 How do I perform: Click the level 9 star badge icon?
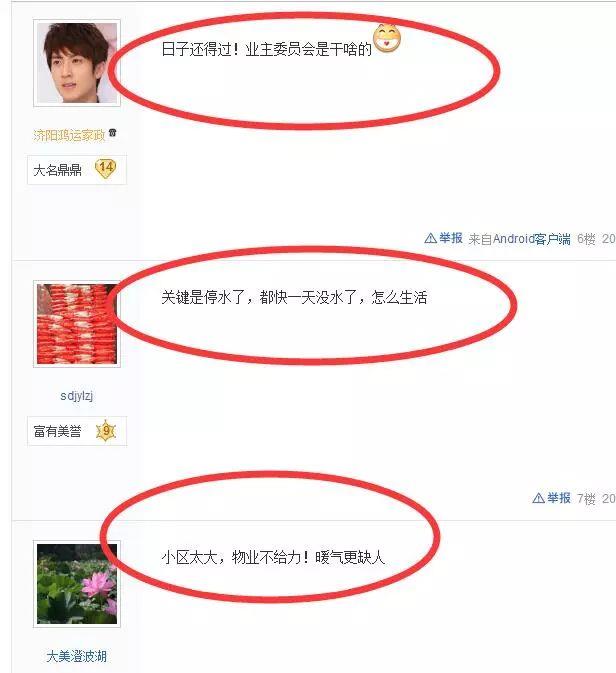pyautogui.click(x=106, y=430)
